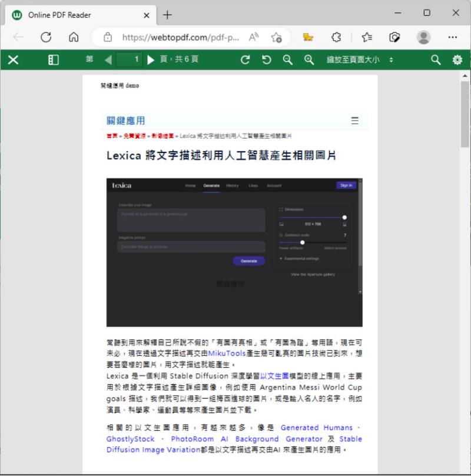This screenshot has width=471, height=476.
Task: View site information lock icon
Action: click(108, 37)
